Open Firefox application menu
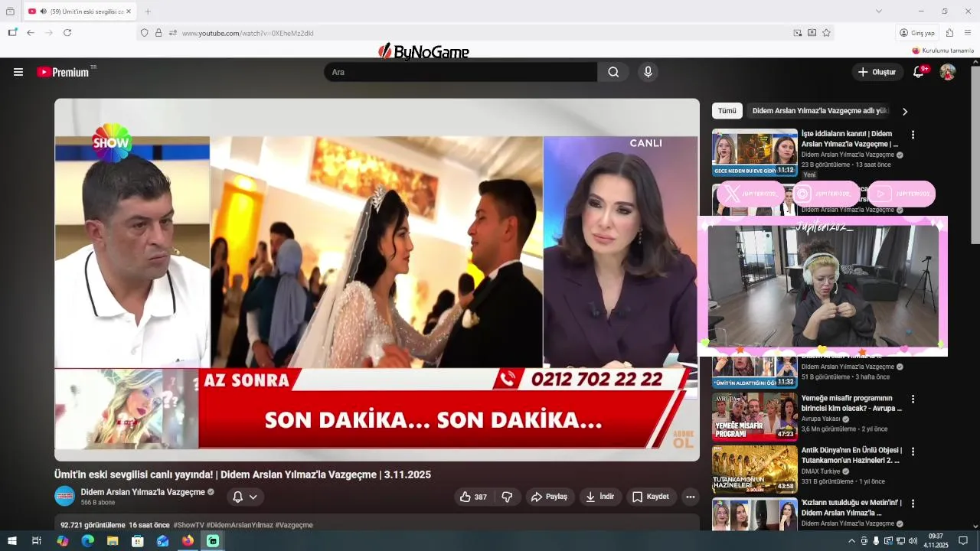This screenshot has width=980, height=551. pyautogui.click(x=968, y=33)
